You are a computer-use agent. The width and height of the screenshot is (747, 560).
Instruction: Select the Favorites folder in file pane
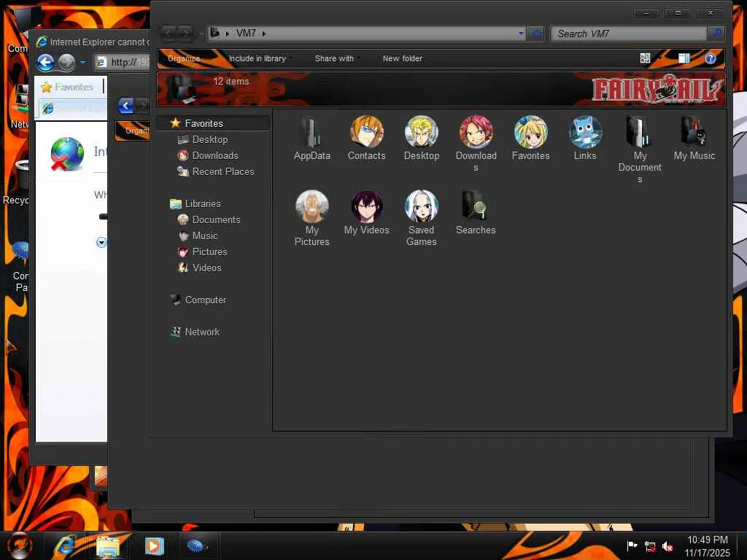pos(531,138)
